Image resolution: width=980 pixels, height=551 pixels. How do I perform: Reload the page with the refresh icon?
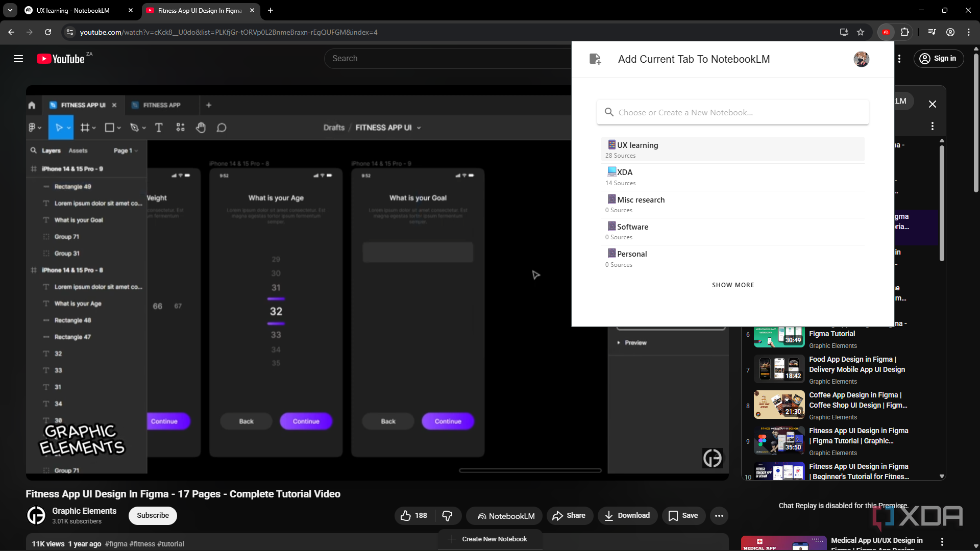pyautogui.click(x=48, y=32)
